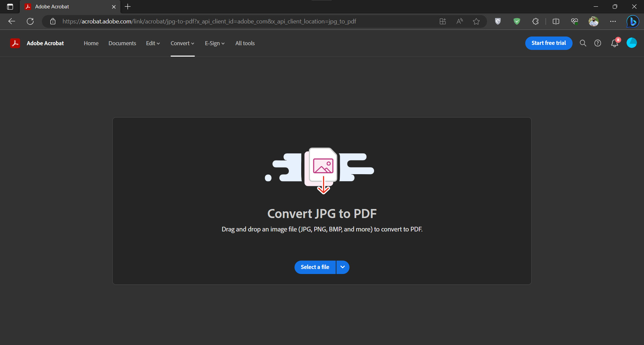Switch to the Documents section

point(122,43)
